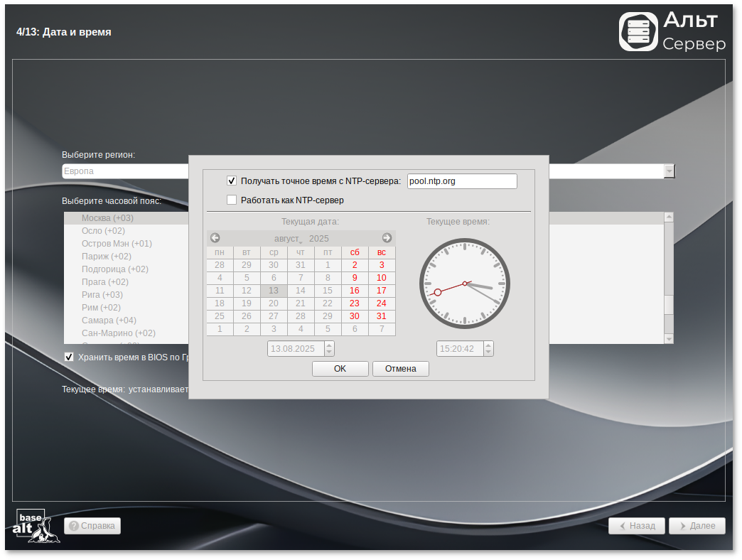Click the pool.ntp.org server field

point(462,181)
